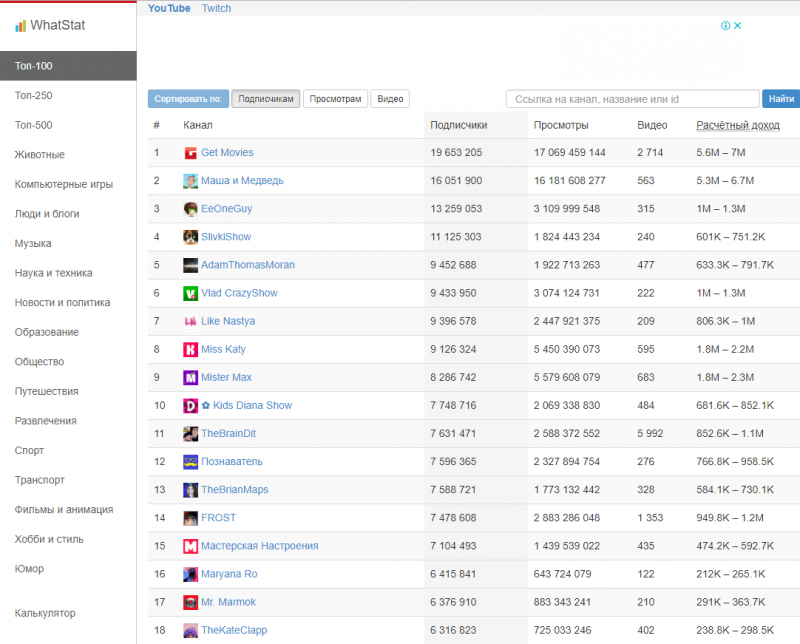
Task: Sort the list by Просмотрам
Action: pyautogui.click(x=335, y=99)
